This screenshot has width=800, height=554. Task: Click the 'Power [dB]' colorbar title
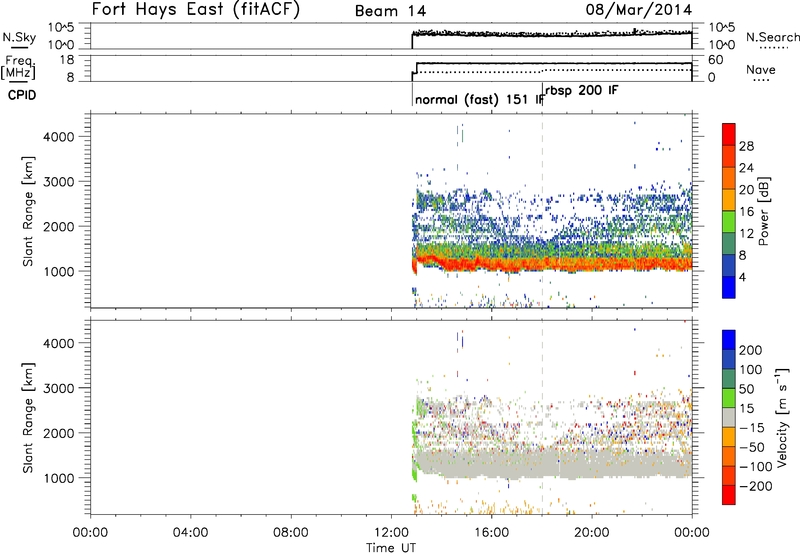[764, 211]
